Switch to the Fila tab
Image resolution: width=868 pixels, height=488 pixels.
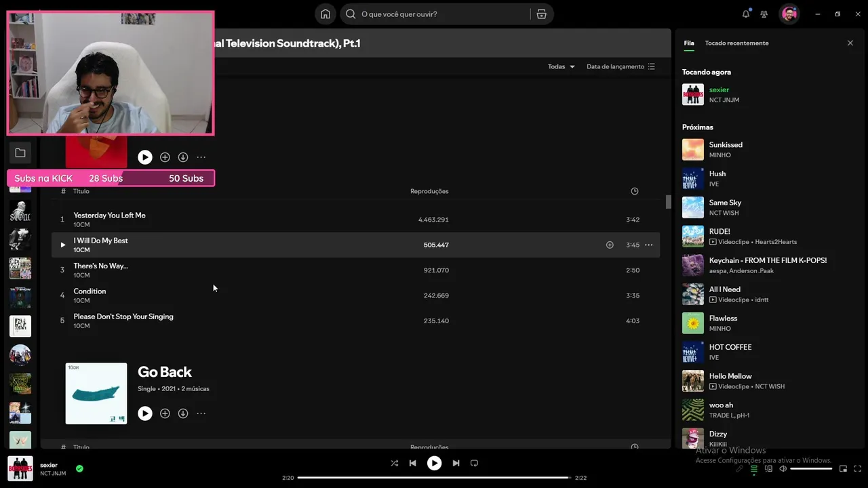click(689, 43)
